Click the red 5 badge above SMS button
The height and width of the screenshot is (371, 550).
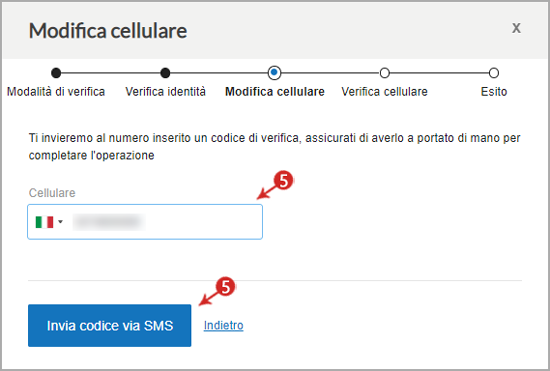tap(226, 287)
